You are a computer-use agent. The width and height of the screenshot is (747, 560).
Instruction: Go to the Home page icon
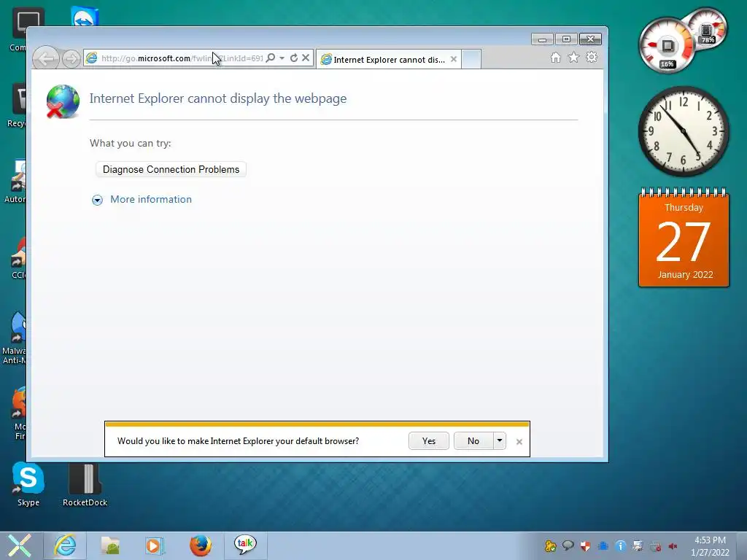(x=555, y=58)
